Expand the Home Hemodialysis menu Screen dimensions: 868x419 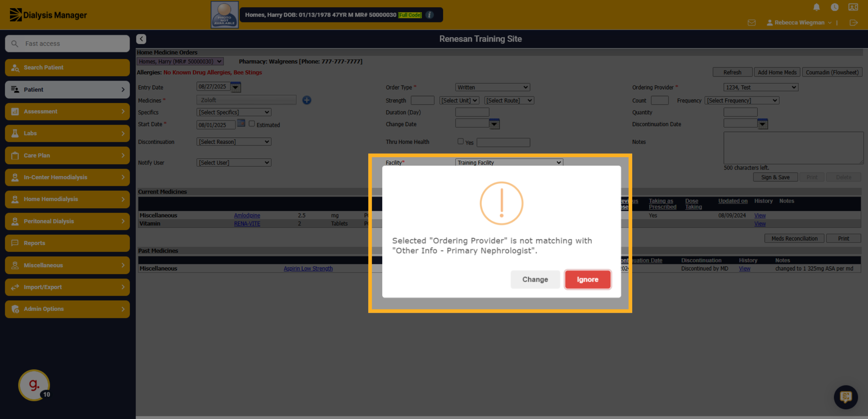click(67, 199)
